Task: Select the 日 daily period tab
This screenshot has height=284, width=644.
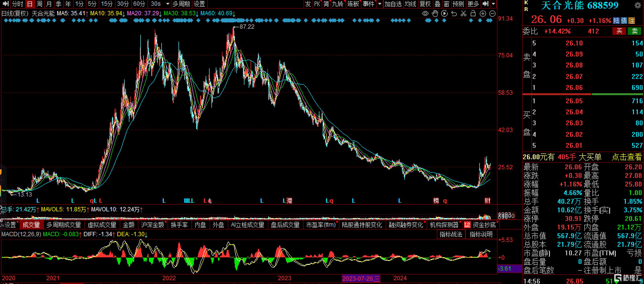Action: click(30, 4)
